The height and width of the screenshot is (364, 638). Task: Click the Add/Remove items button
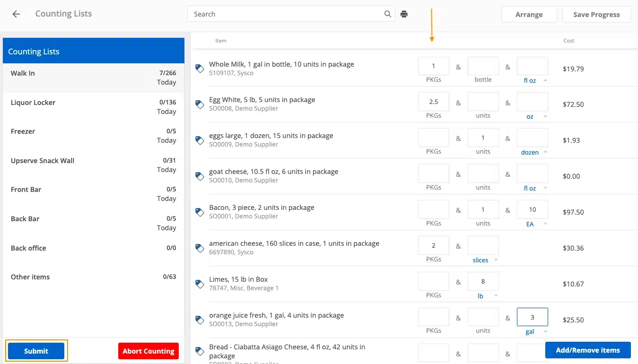(588, 350)
